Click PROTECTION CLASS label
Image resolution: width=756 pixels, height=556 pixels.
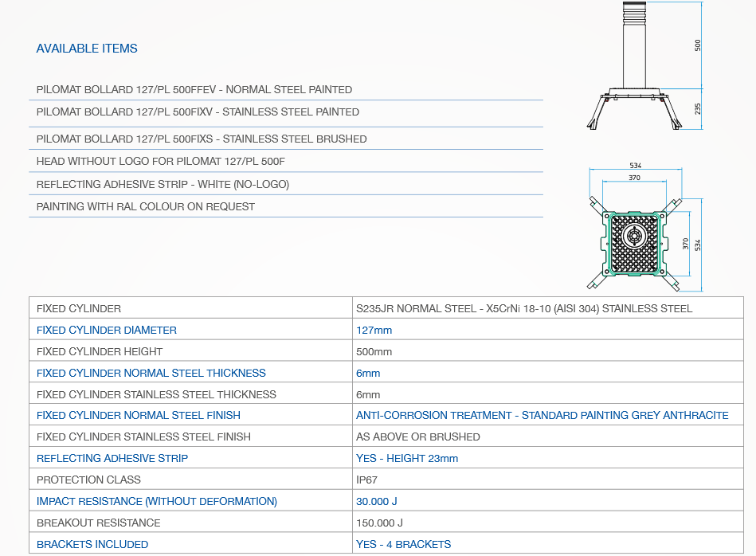[88, 480]
